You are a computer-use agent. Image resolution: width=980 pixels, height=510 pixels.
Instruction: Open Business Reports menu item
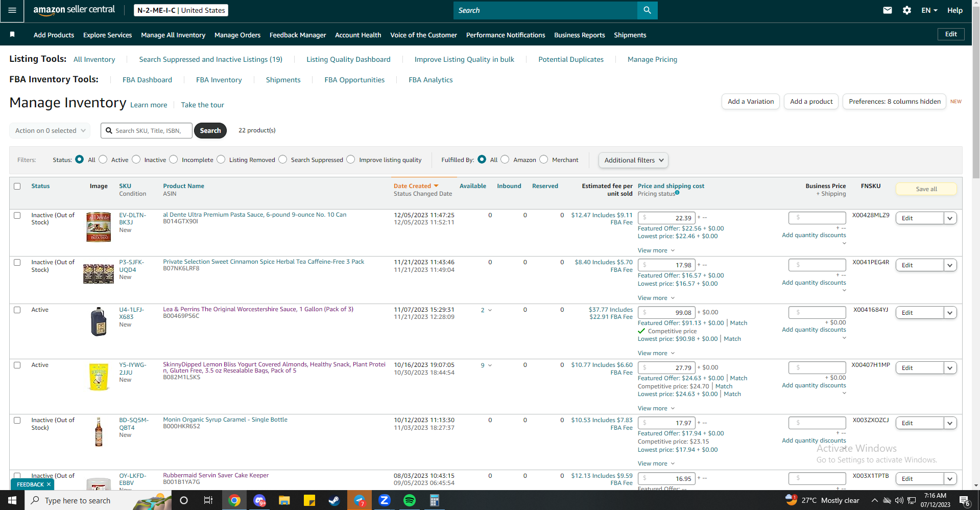tap(580, 35)
